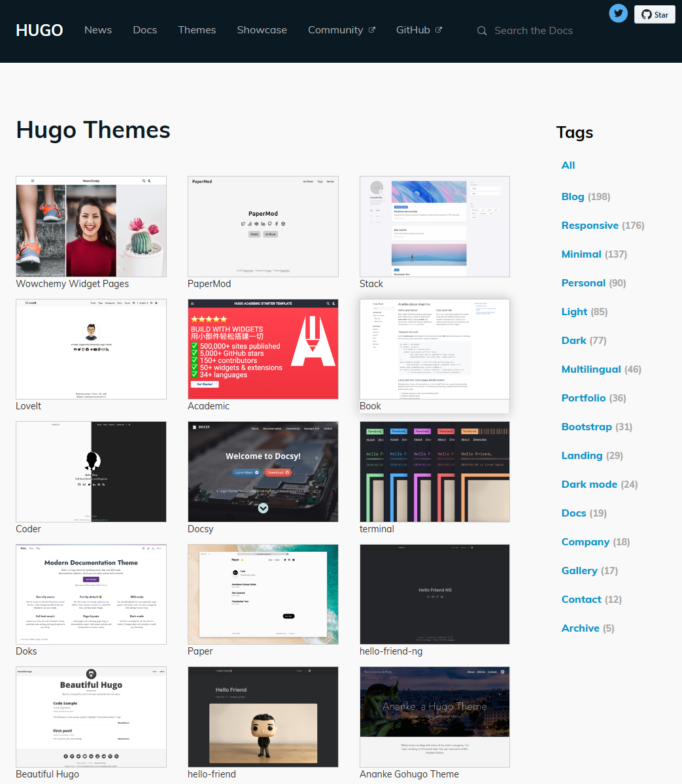Open the Ananke Gohugo Theme thumbnail

tap(434, 717)
